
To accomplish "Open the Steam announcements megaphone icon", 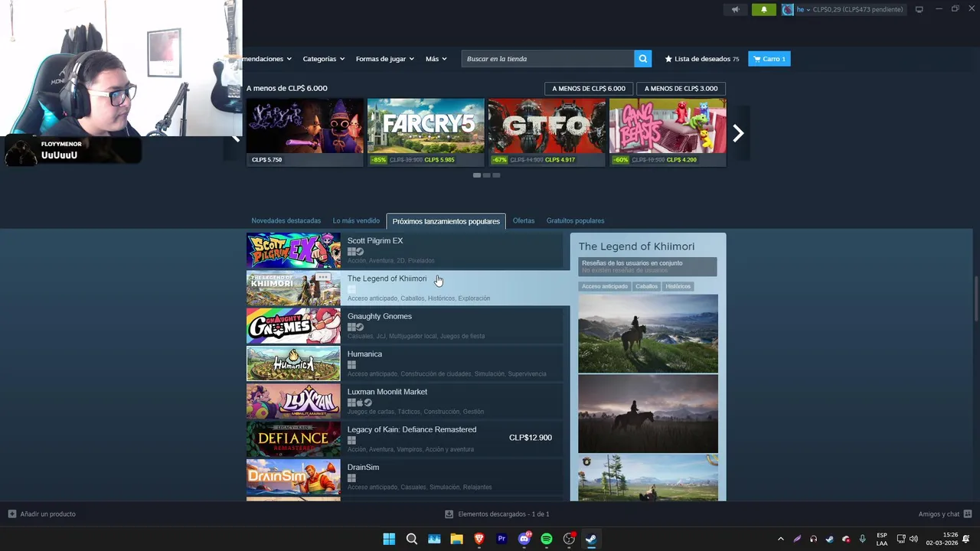I will pos(735,9).
